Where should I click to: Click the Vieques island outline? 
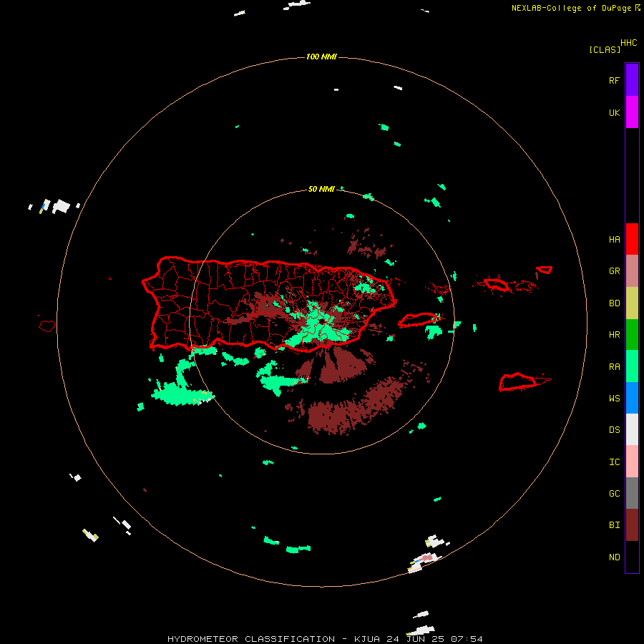pos(418,320)
